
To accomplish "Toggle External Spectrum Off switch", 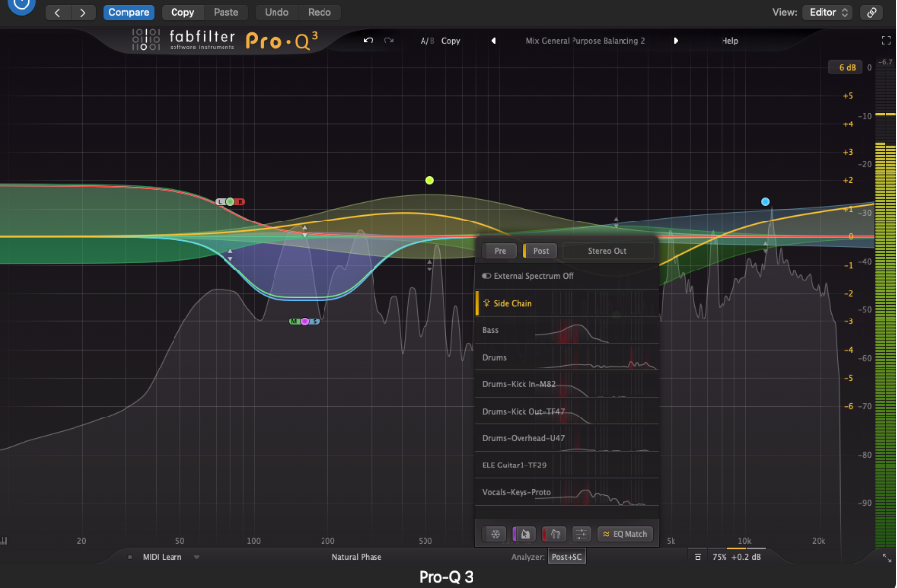I will (x=487, y=276).
